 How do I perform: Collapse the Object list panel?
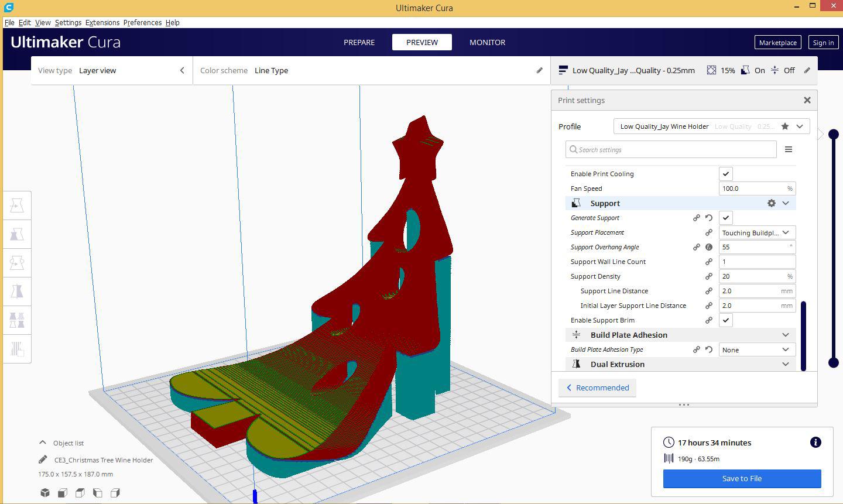pos(43,443)
